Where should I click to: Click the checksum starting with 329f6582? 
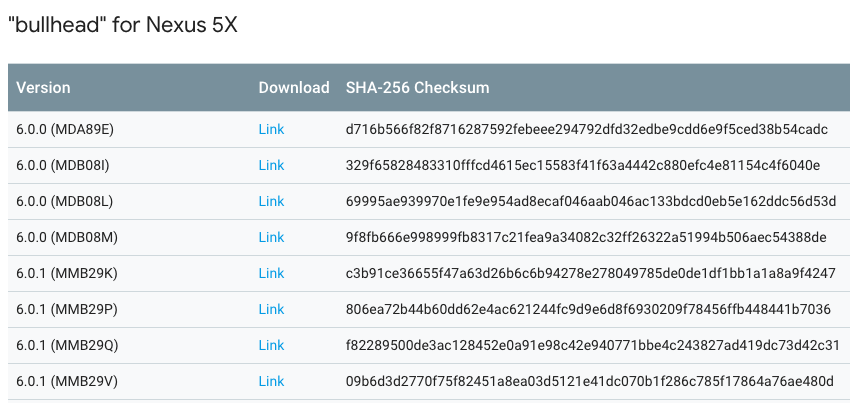583,165
